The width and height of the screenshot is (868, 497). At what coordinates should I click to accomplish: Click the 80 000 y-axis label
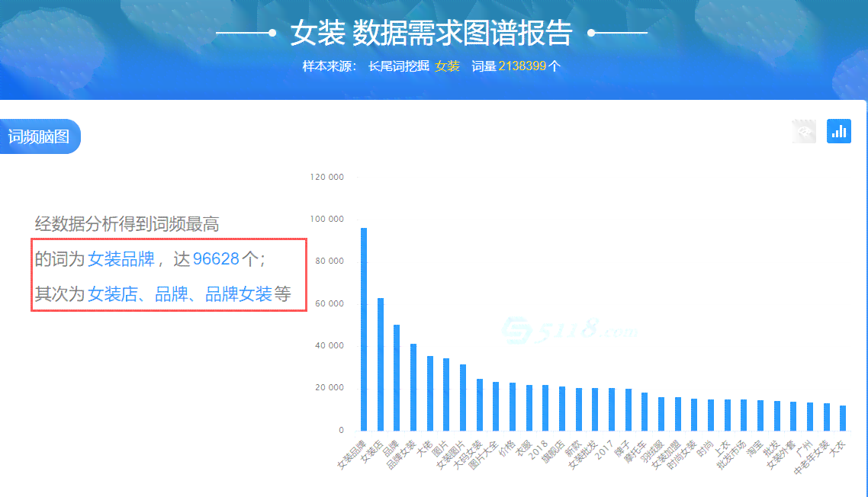click(330, 261)
